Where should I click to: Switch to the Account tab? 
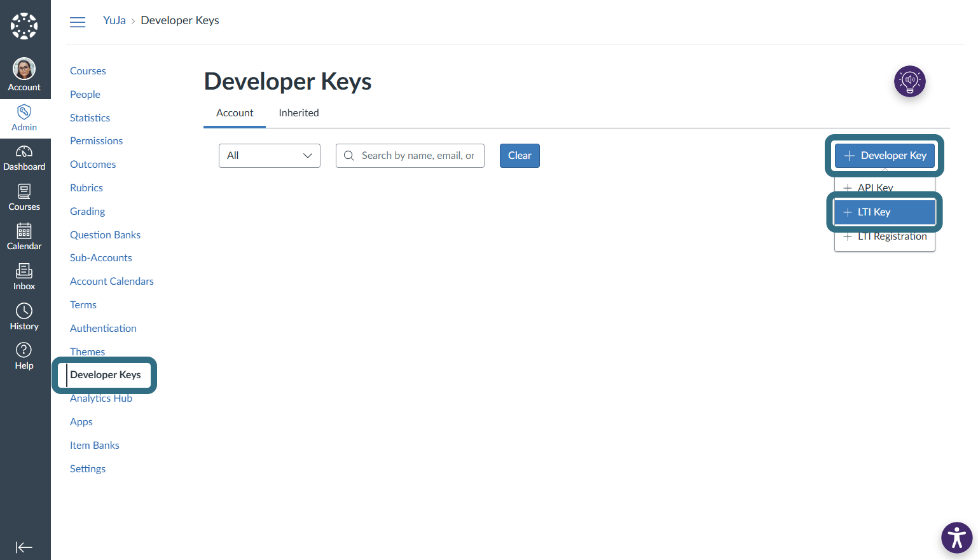pyautogui.click(x=235, y=113)
